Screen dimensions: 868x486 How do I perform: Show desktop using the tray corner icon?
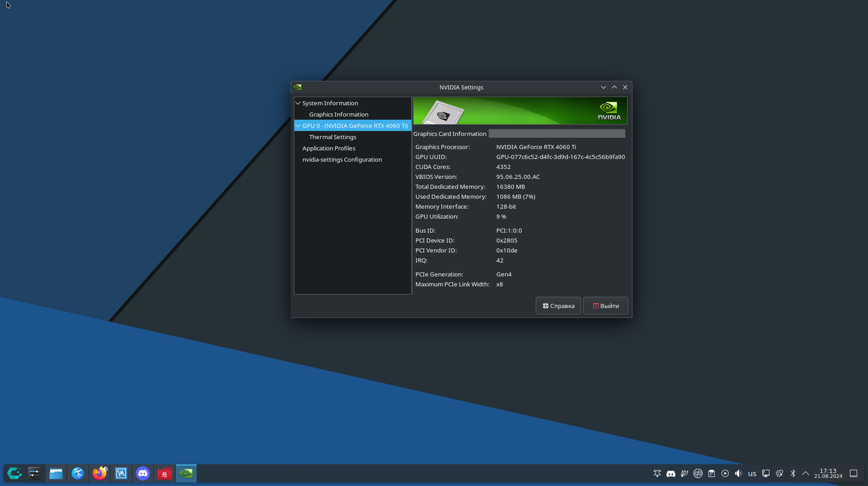(854, 473)
